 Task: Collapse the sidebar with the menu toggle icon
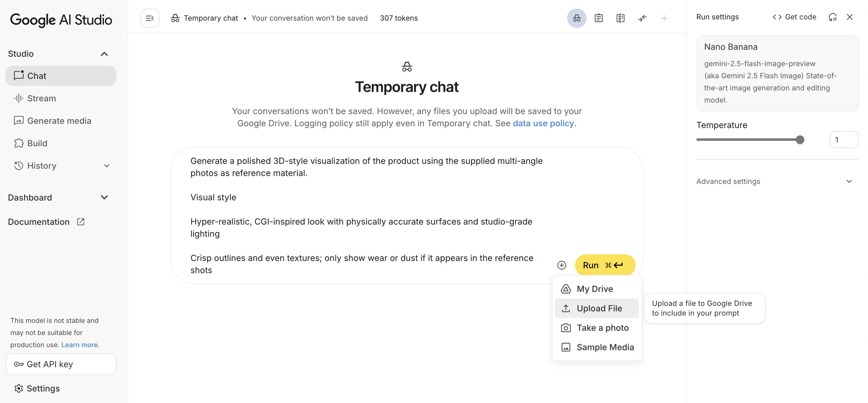pyautogui.click(x=150, y=18)
